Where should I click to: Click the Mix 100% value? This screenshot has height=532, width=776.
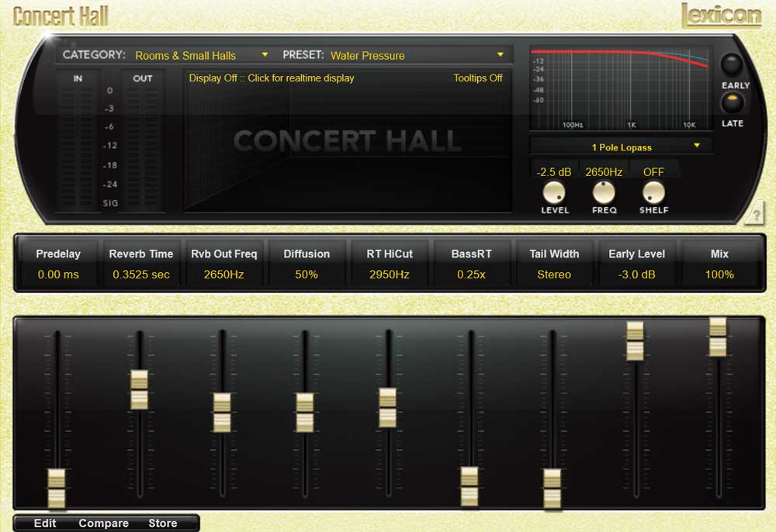719,275
